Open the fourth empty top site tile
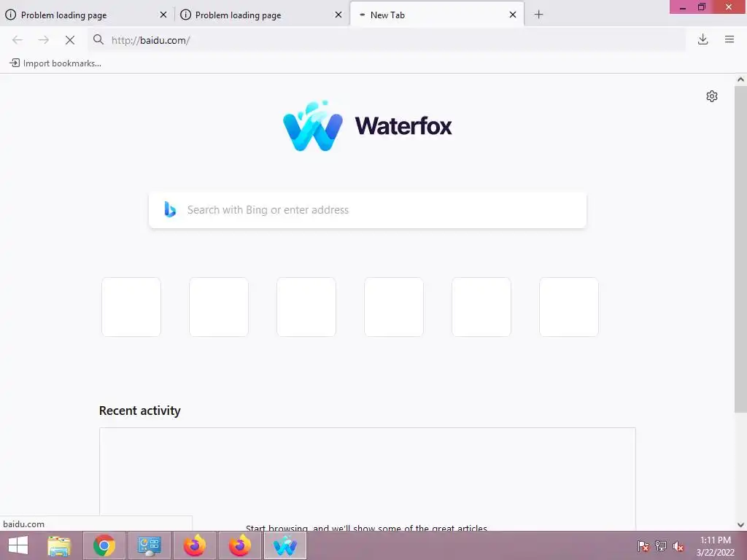This screenshot has height=560, width=747. click(394, 307)
